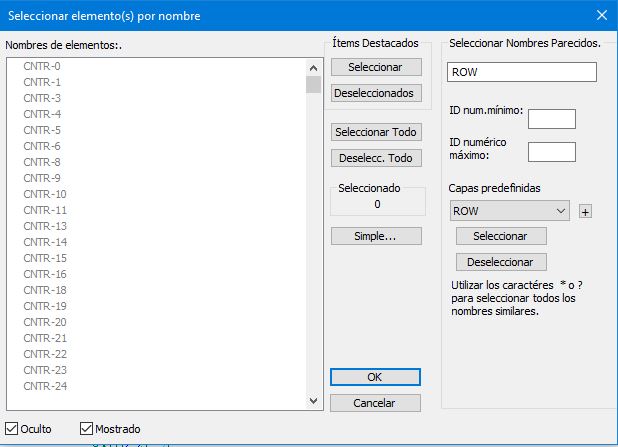Open the Simple... options button
Screen dimensions: 618x447
tap(375, 236)
